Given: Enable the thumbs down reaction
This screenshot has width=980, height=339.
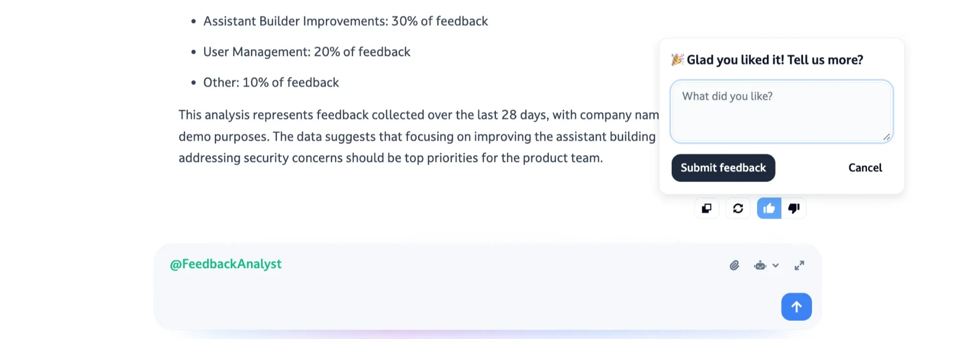Looking at the screenshot, I should pyautogui.click(x=794, y=208).
